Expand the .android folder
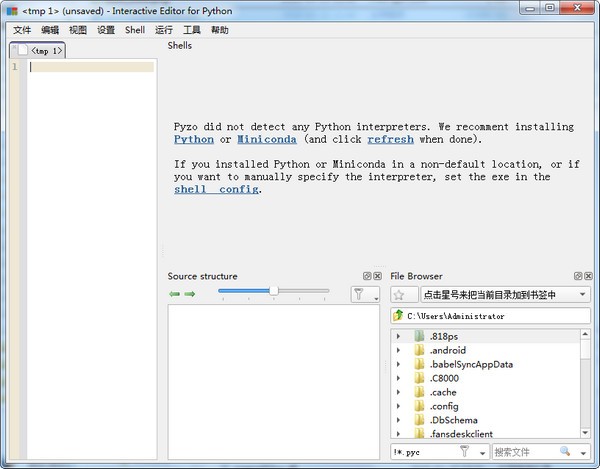Image resolution: width=600 pixels, height=469 pixels. (398, 350)
